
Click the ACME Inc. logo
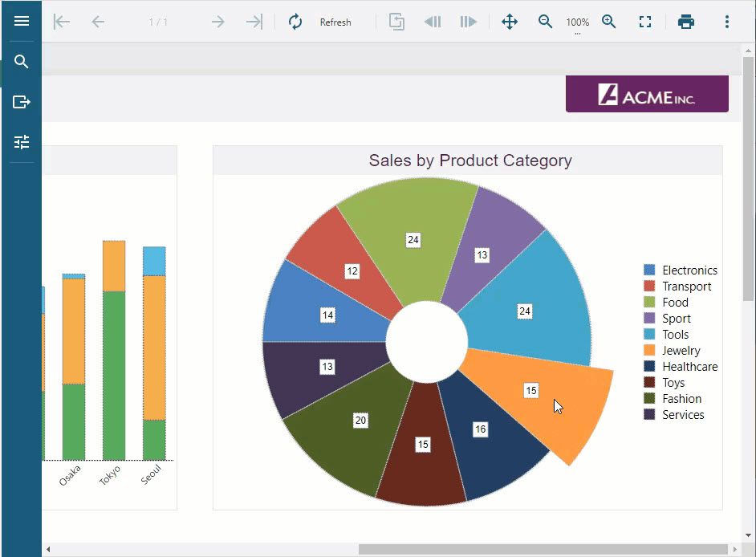(x=647, y=94)
